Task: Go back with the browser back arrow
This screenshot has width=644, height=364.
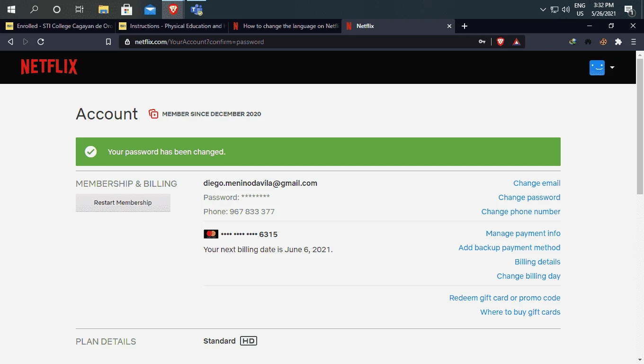Action: click(10, 42)
